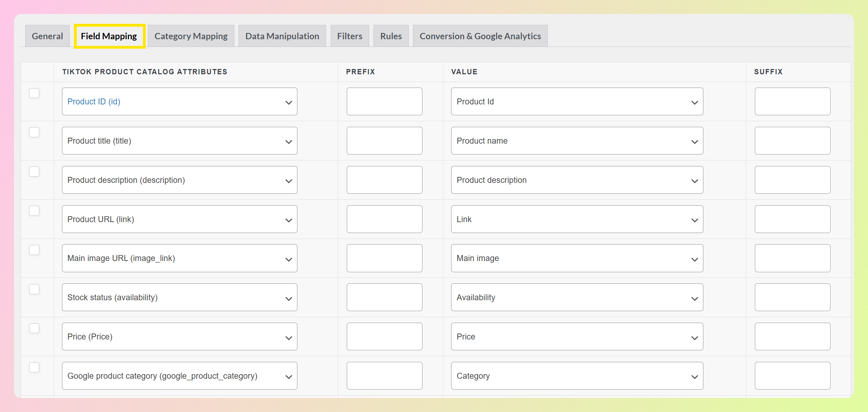Select the Stock status row checkbox
Viewport: 868px width, 412px height.
34,289
